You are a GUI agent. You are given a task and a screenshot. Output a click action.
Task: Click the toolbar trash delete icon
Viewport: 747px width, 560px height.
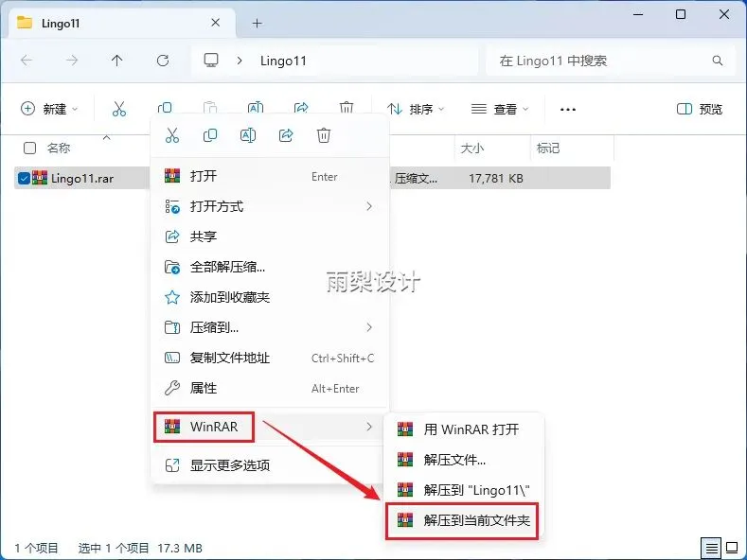pos(347,108)
